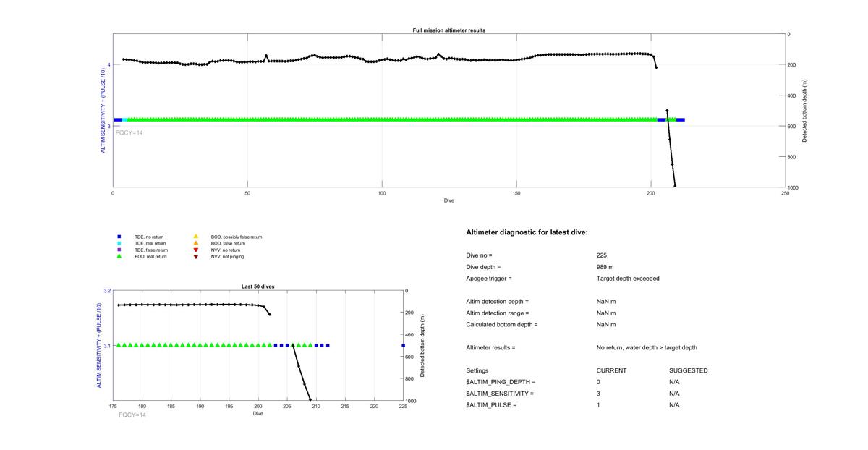Click the 'BOD, real return' legend label
This screenshot has height=450, width=868.
[x=150, y=256]
